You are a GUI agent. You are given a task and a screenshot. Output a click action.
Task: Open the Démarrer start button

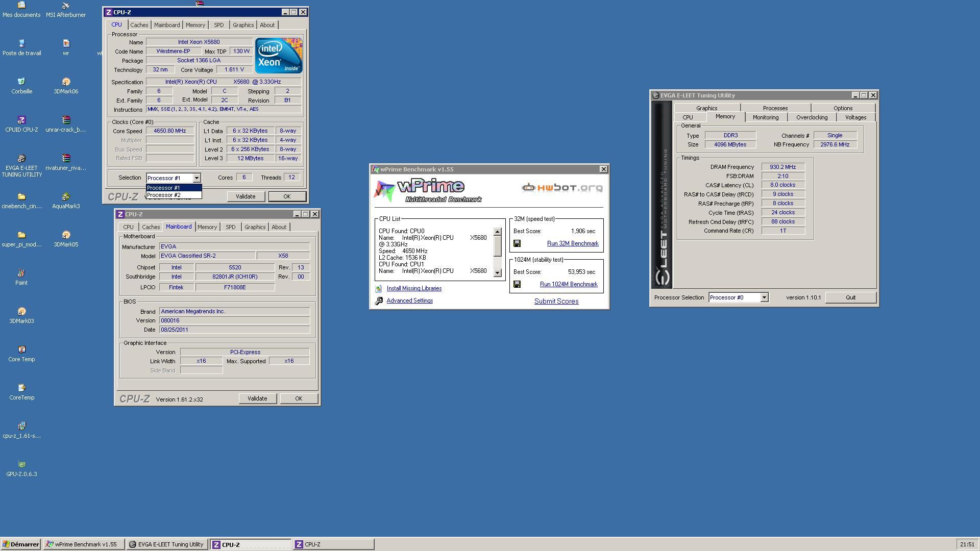[20, 544]
